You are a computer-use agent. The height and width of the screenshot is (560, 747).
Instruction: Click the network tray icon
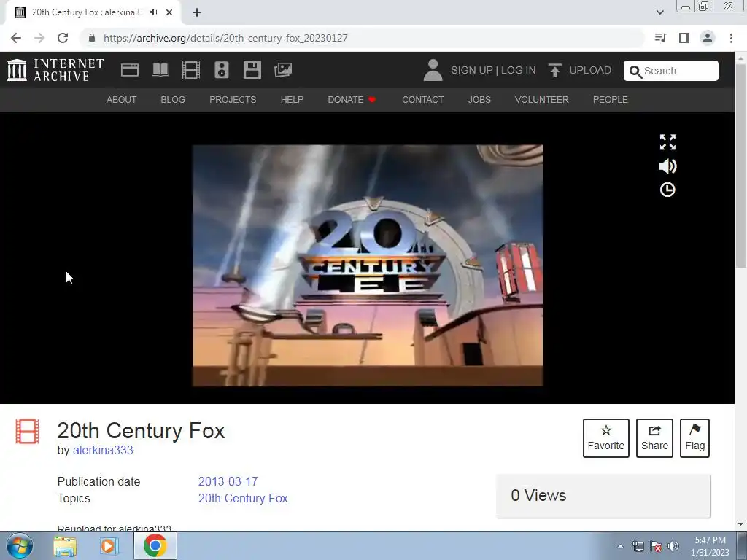[x=638, y=546]
